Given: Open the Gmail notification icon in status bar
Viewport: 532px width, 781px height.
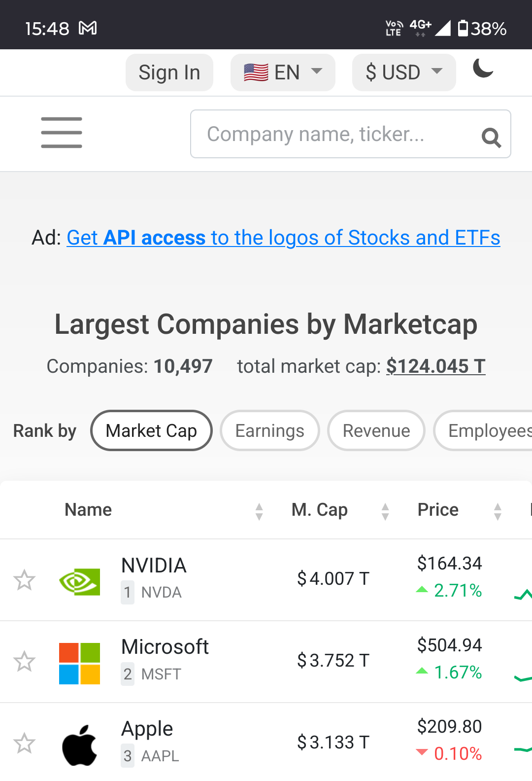Looking at the screenshot, I should (x=88, y=28).
